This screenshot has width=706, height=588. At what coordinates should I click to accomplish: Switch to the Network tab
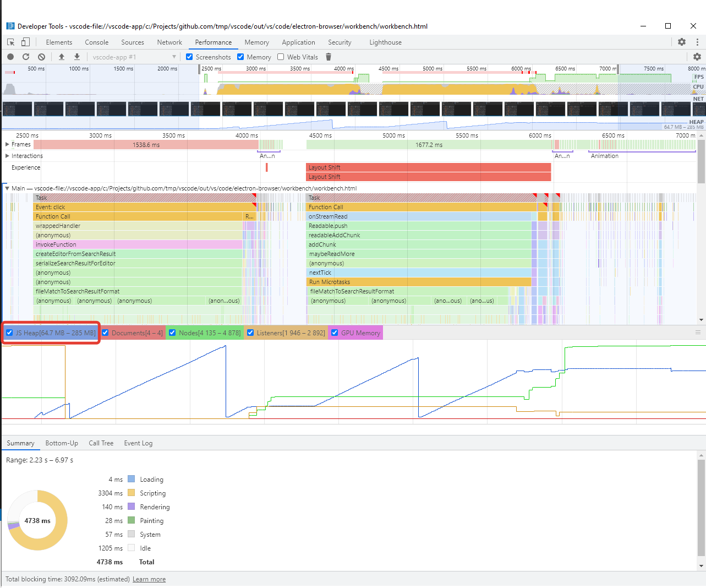coord(169,42)
